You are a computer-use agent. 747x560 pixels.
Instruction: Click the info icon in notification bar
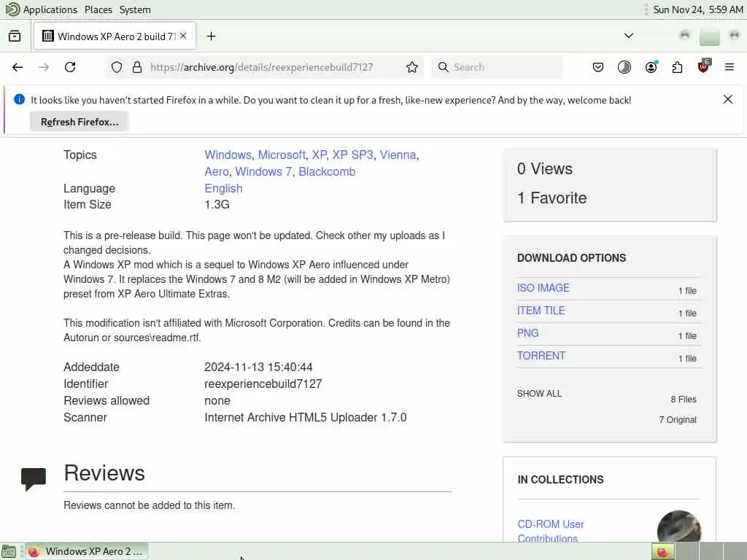click(x=19, y=99)
